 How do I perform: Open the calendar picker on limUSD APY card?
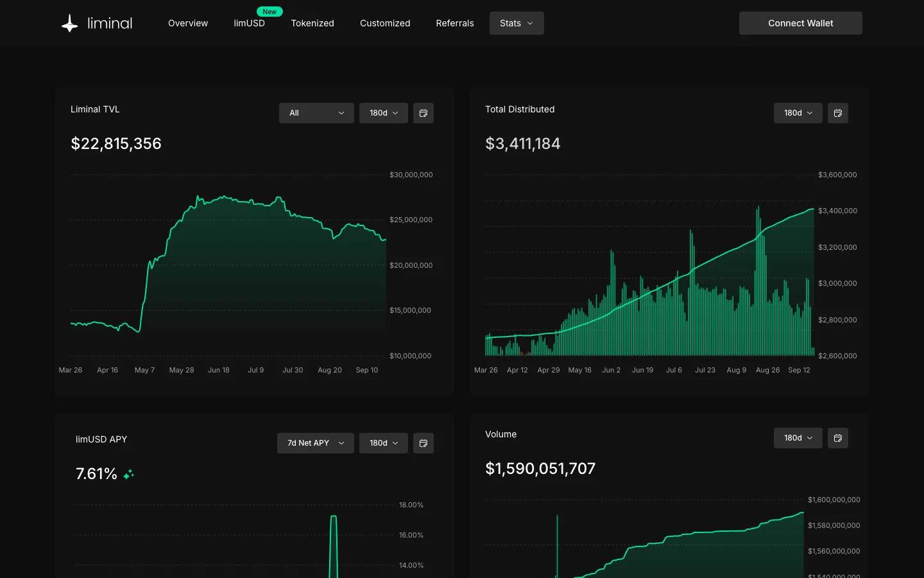[x=424, y=443]
